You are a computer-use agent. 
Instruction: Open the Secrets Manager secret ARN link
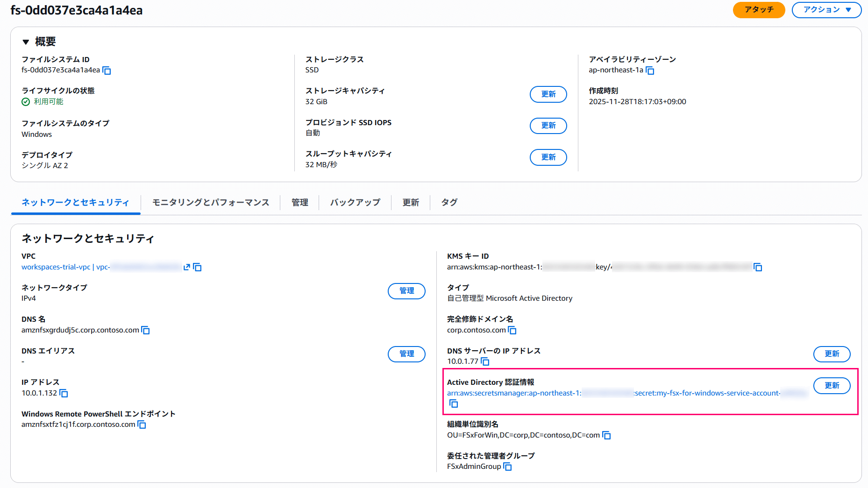click(627, 393)
